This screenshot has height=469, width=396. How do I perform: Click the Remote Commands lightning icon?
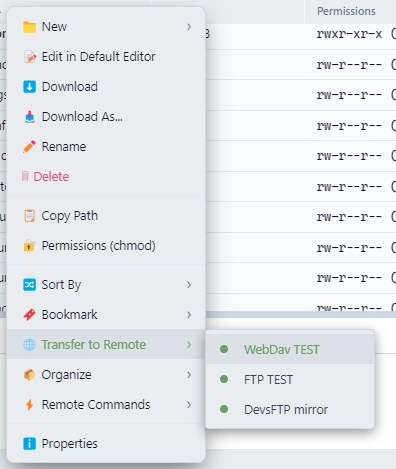click(29, 405)
